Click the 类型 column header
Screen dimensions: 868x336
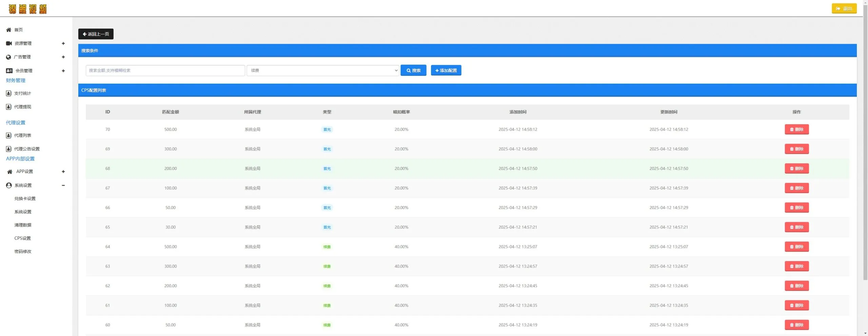pyautogui.click(x=327, y=112)
